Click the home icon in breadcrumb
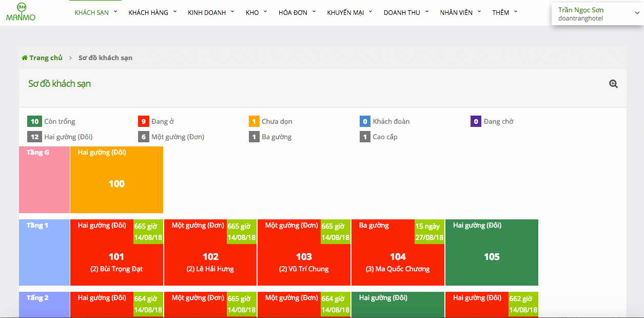644x318 pixels. click(x=25, y=58)
